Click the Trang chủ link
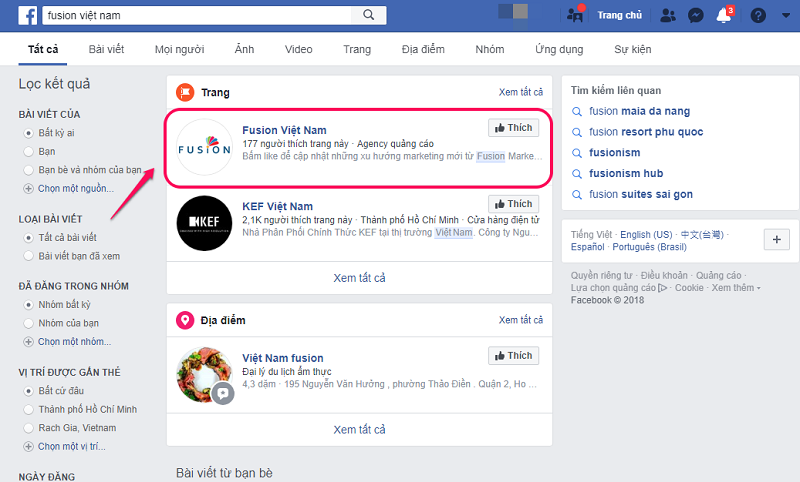800x482 pixels. tap(619, 15)
